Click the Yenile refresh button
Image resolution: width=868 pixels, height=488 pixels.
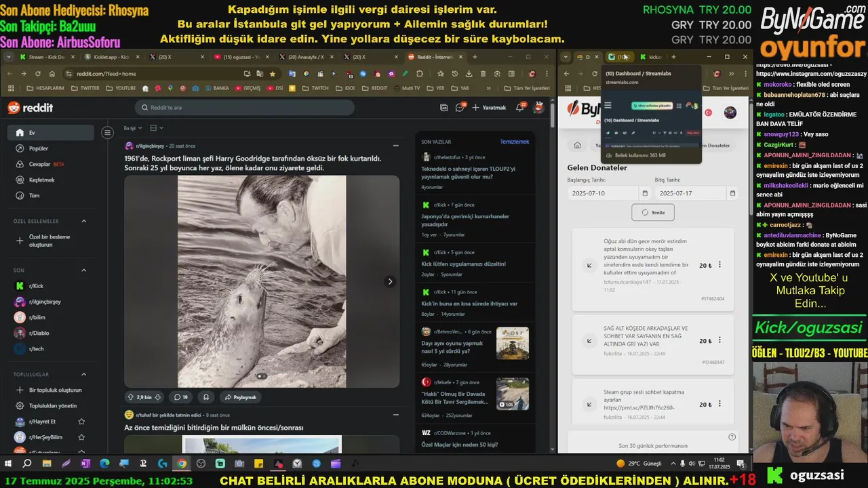click(653, 212)
